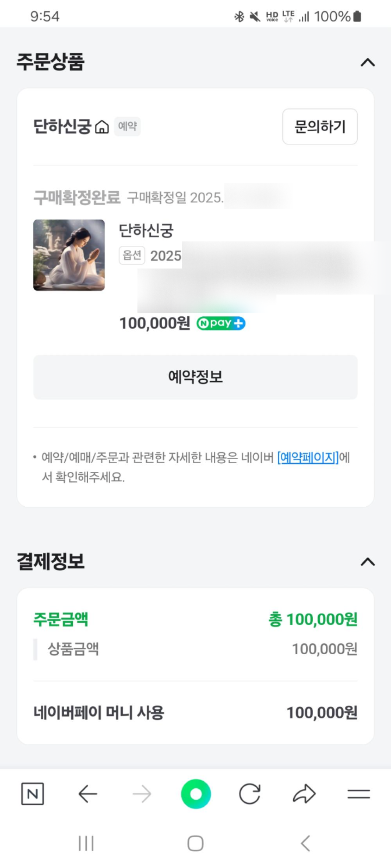Open the browser hamburger menu
This screenshot has width=391, height=868.
click(359, 794)
